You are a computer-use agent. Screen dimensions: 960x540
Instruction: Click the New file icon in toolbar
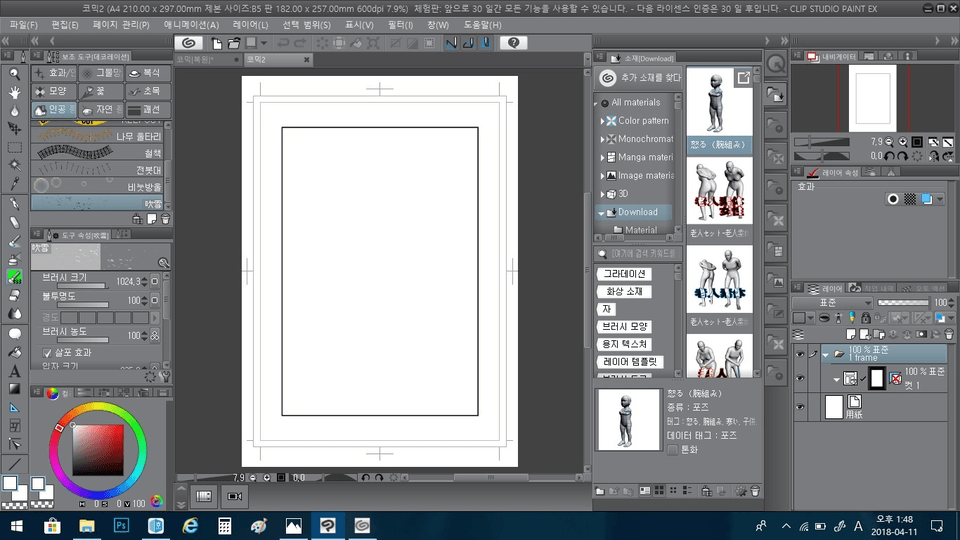[216, 43]
